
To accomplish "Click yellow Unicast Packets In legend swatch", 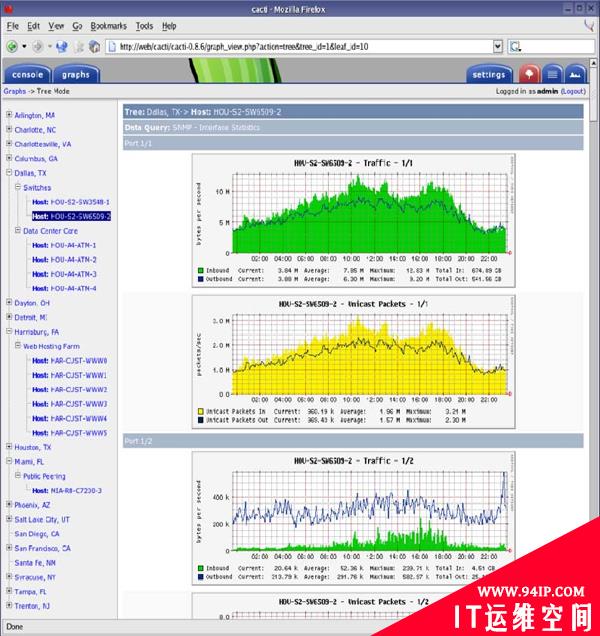I will (x=200, y=411).
